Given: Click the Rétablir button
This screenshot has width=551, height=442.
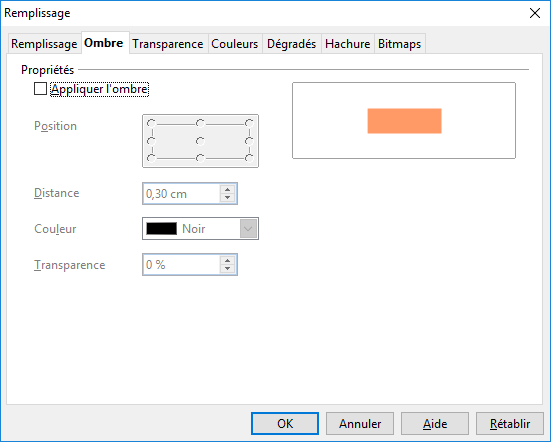Looking at the screenshot, I should pyautogui.click(x=510, y=424).
